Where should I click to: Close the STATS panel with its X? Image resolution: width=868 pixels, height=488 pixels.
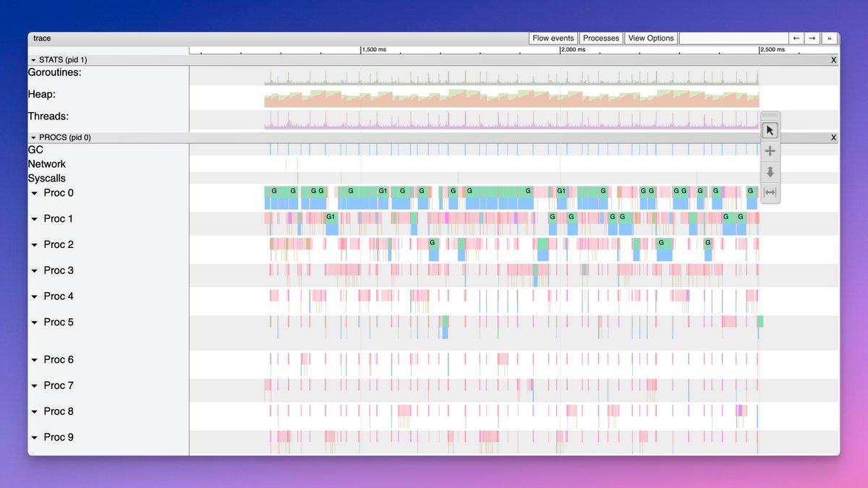click(833, 60)
